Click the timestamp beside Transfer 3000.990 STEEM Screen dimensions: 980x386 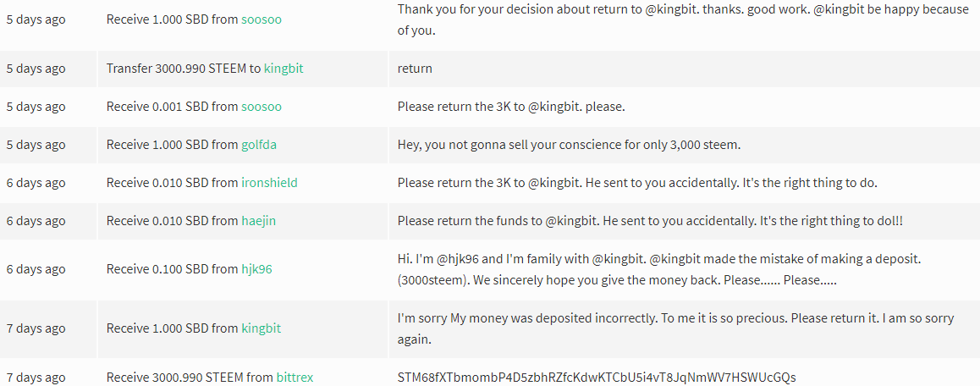coord(36,69)
